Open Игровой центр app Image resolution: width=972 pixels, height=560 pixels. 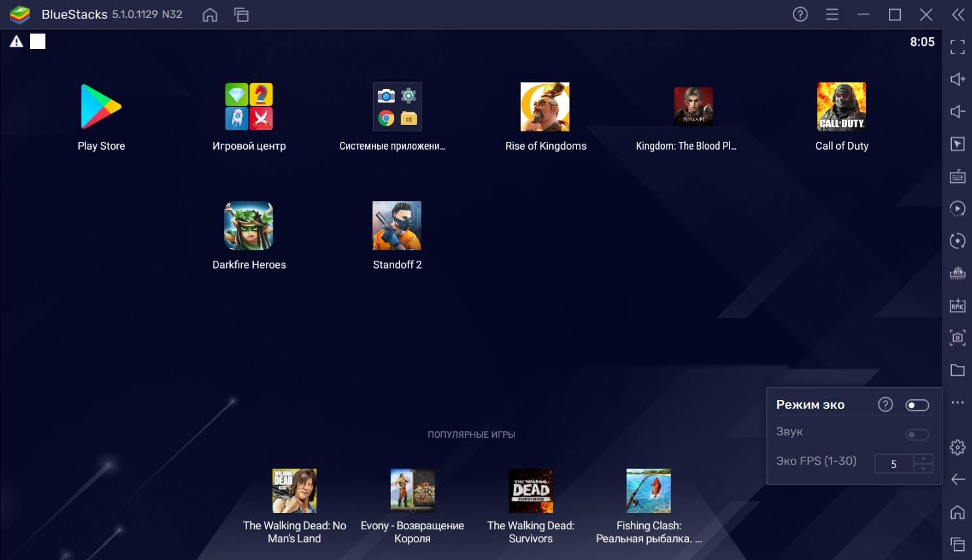pos(249,107)
